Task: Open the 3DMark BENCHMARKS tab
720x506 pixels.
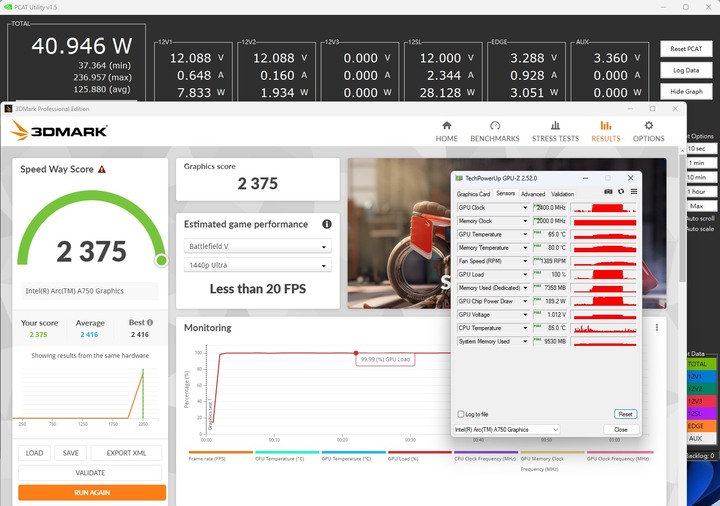Action: click(x=495, y=131)
